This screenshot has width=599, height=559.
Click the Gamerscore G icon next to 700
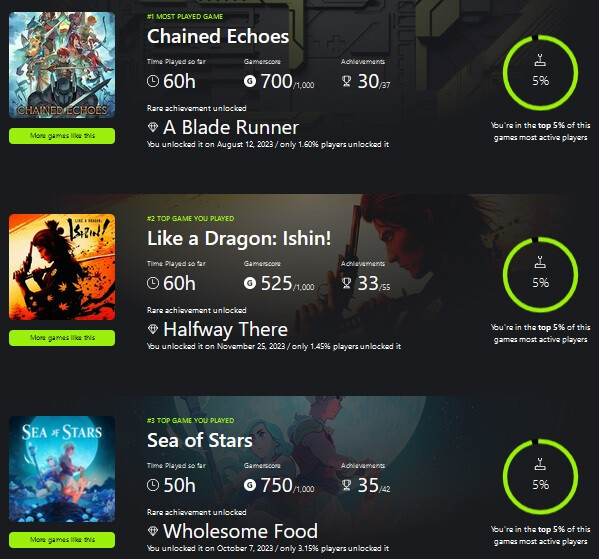point(250,81)
